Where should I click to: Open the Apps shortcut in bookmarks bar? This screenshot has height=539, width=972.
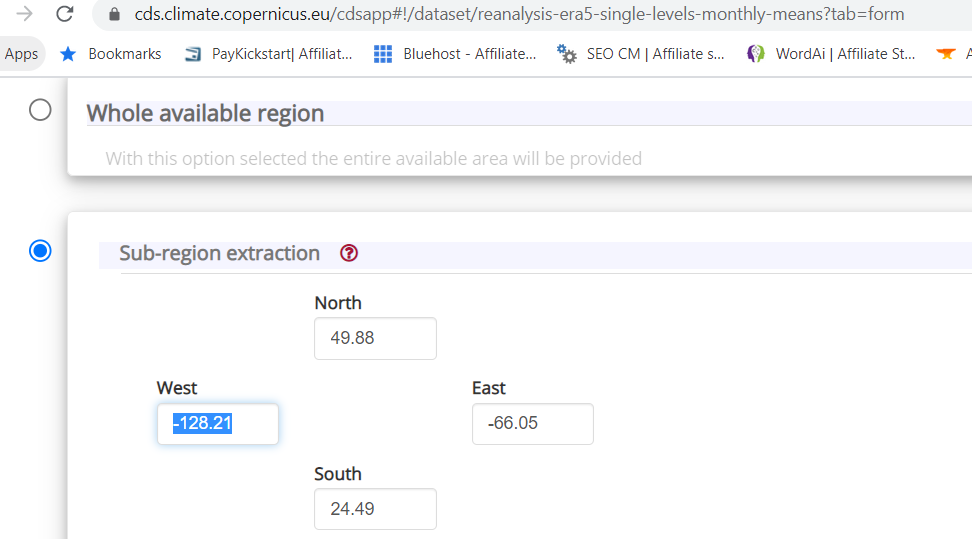point(21,54)
